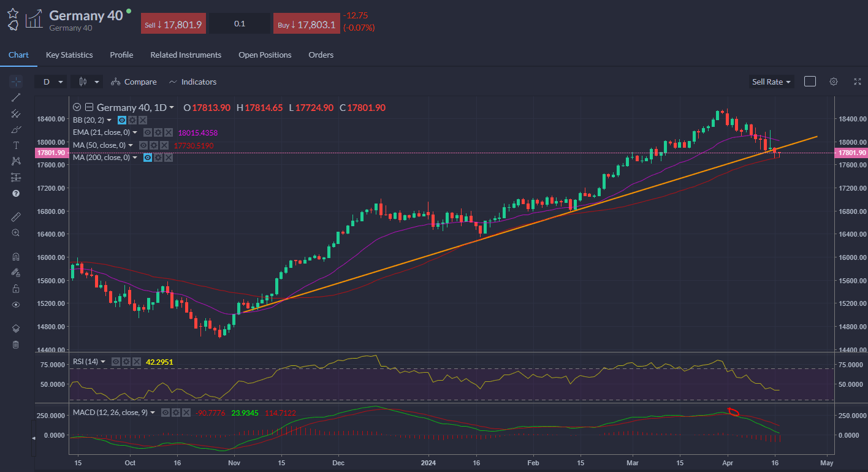
Task: Open RSI (14) settings gear
Action: [126, 362]
